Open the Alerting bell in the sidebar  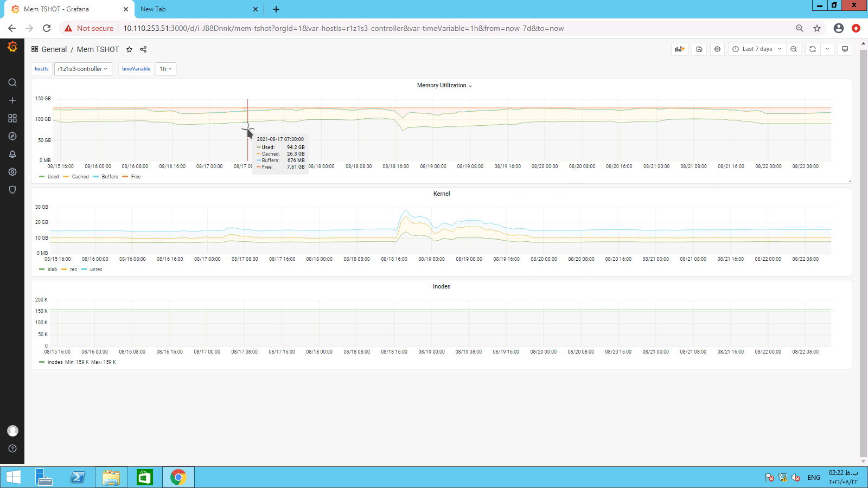[x=12, y=154]
